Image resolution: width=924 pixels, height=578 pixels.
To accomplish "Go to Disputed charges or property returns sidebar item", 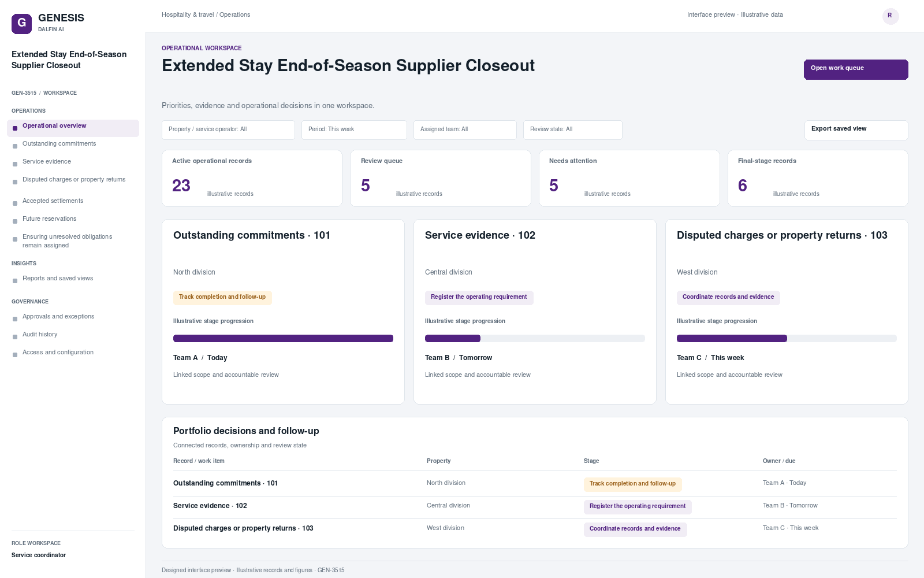I will (x=73, y=180).
